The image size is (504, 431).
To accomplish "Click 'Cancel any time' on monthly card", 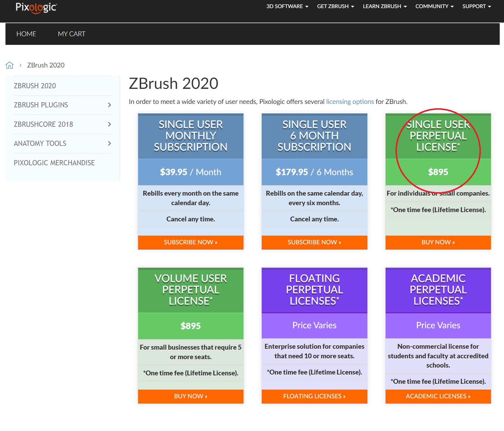I will click(x=191, y=219).
